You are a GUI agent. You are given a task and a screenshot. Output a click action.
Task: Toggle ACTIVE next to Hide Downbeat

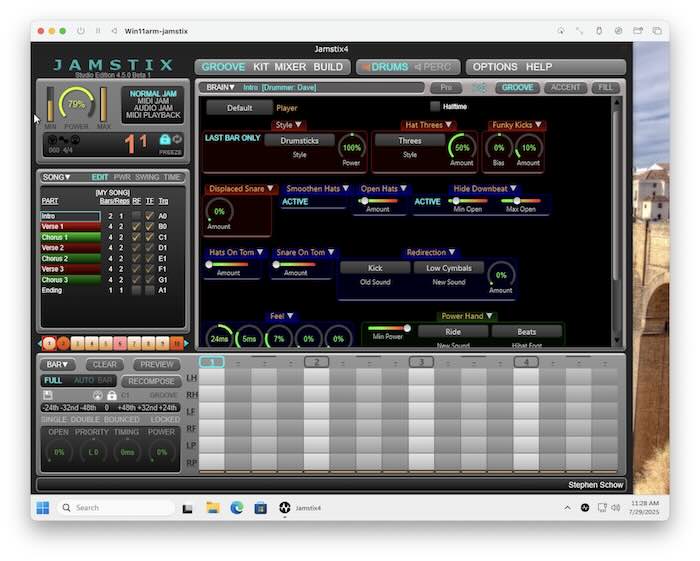427,202
